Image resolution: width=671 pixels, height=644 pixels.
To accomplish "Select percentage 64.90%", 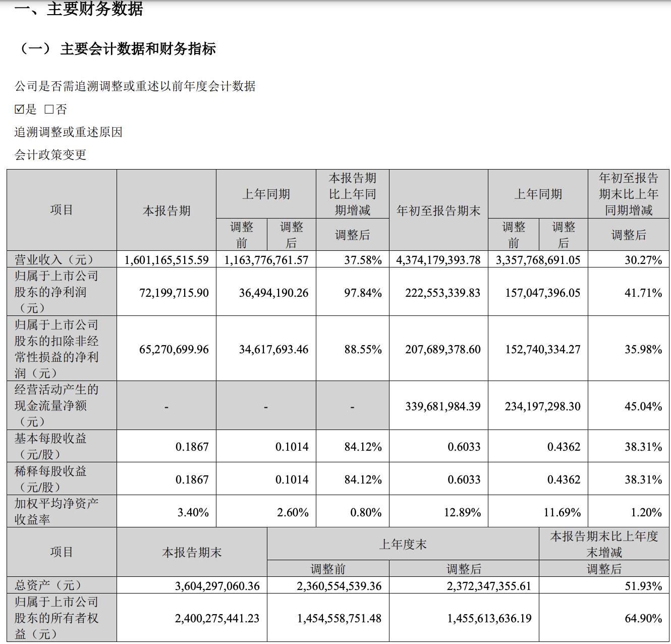I will [643, 618].
